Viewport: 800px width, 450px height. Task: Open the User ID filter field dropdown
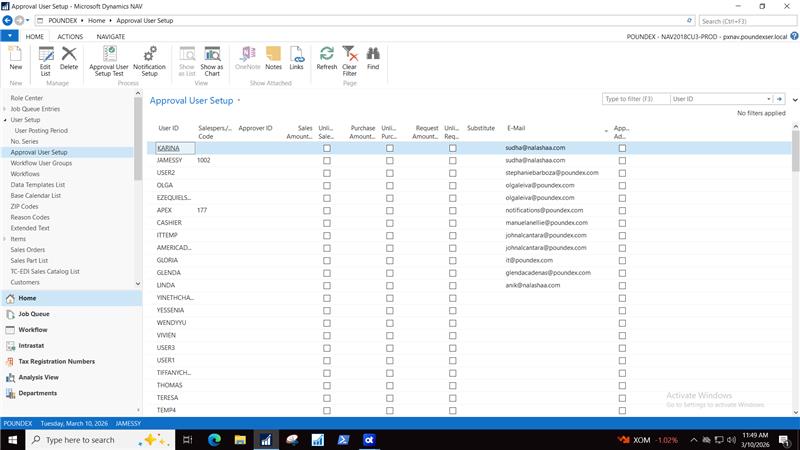(766, 99)
